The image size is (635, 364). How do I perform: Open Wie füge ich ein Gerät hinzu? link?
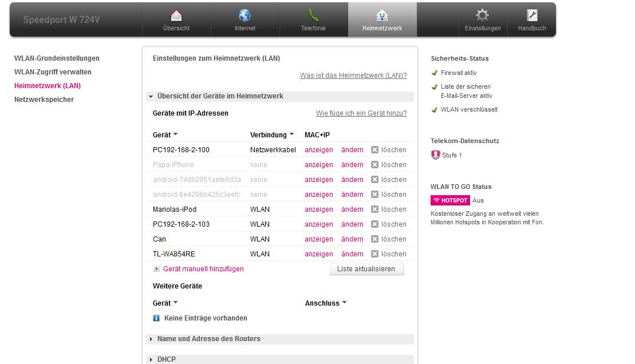point(361,113)
